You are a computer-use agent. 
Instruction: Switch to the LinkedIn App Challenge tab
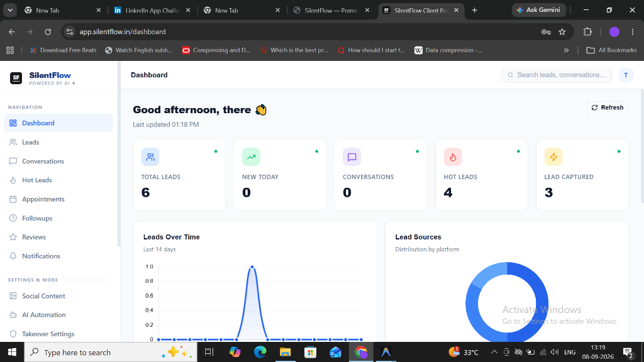(x=152, y=10)
